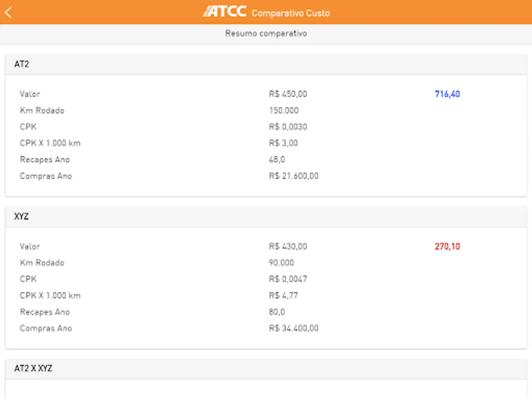Click the ATCC logo
This screenshot has height=399, width=532.
pos(225,12)
